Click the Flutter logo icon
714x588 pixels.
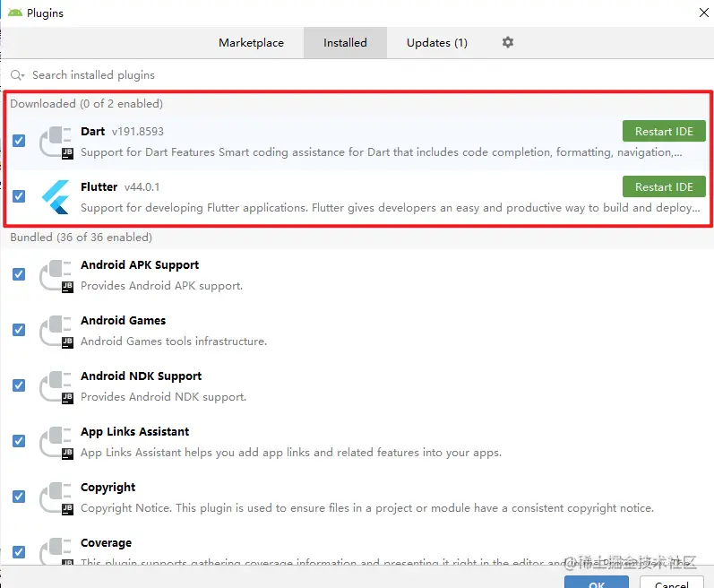click(56, 197)
